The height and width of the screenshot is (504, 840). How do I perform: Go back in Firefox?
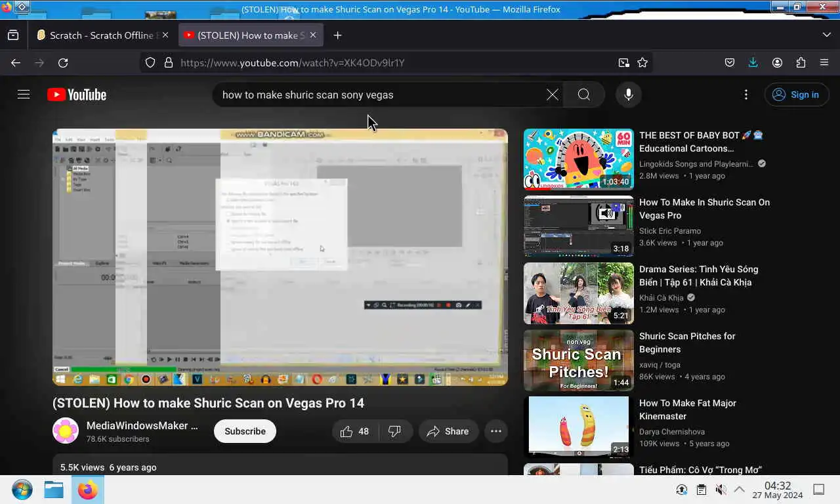[16, 62]
